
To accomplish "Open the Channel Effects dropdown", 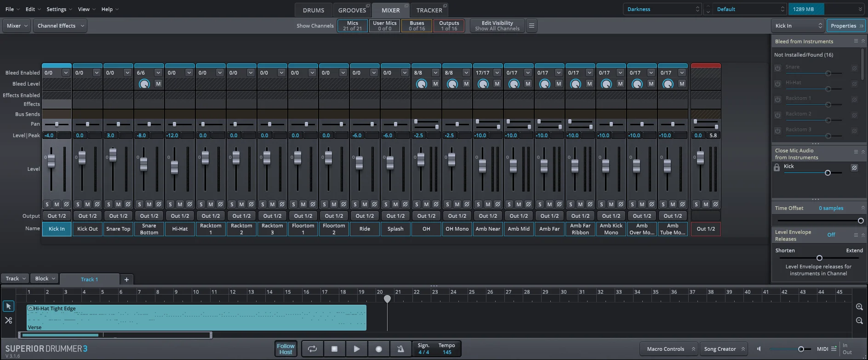I will 61,26.
